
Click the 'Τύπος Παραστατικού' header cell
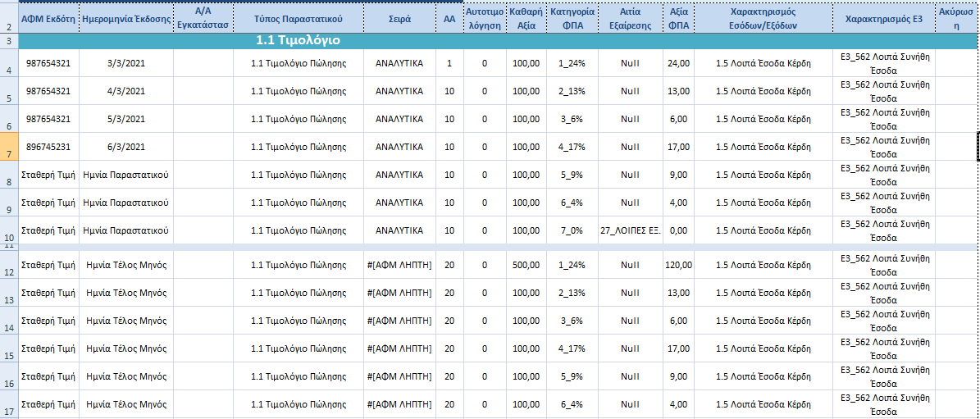point(298,18)
